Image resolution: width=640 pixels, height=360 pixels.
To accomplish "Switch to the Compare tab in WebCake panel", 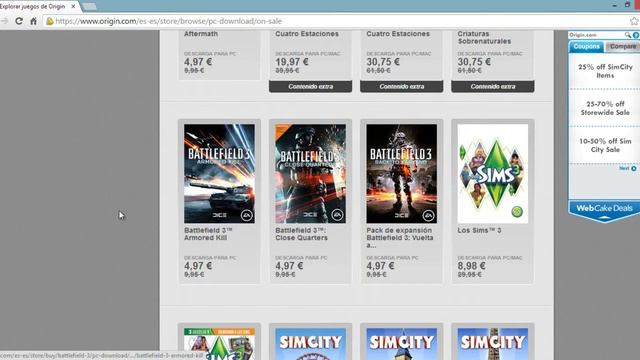I will click(622, 47).
